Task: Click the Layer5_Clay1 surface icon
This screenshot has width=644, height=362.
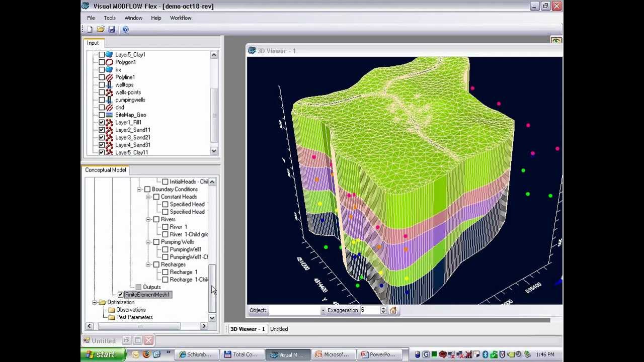Action: point(109,55)
